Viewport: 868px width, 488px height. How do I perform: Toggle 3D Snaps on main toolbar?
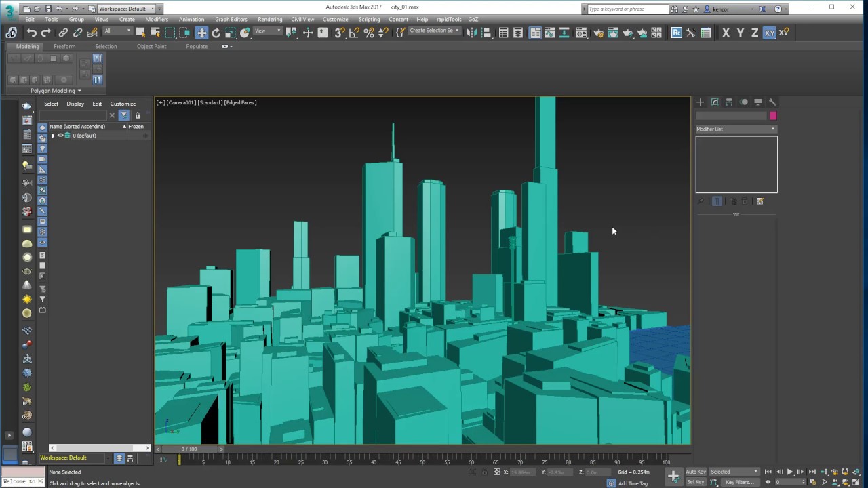coord(340,33)
